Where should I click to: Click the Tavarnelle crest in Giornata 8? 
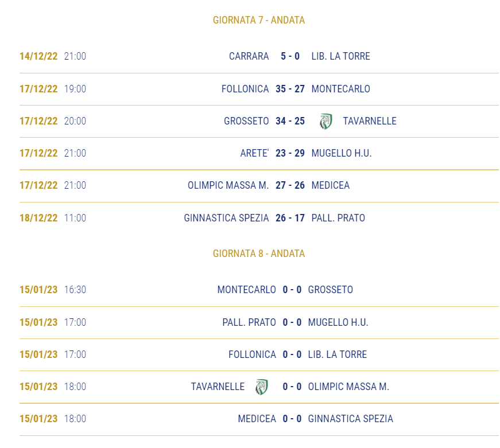[x=261, y=387]
